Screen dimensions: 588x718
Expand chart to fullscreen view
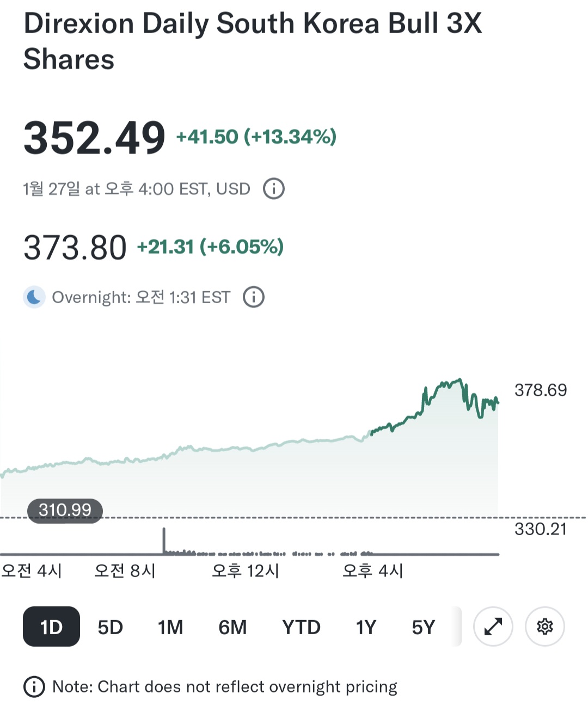click(493, 627)
